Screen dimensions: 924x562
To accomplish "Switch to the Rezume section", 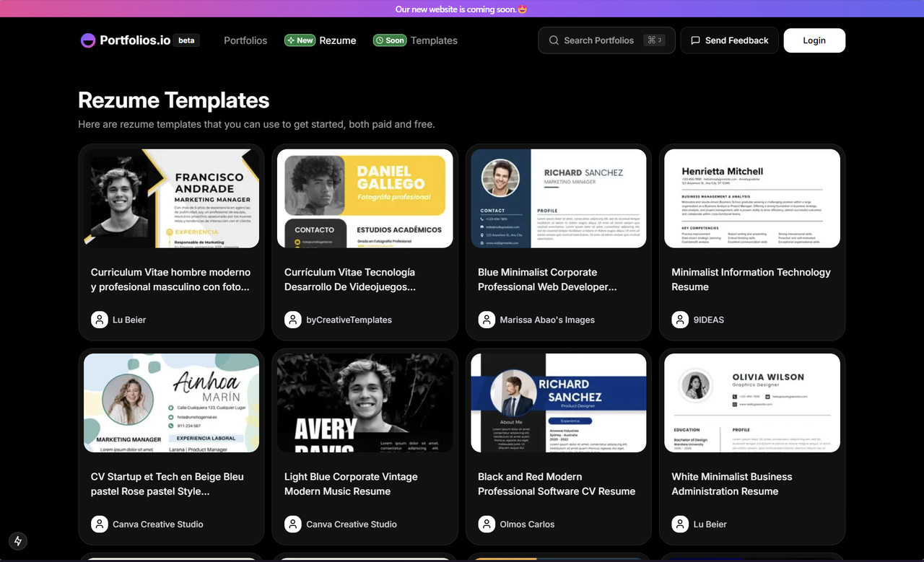I will click(x=338, y=40).
